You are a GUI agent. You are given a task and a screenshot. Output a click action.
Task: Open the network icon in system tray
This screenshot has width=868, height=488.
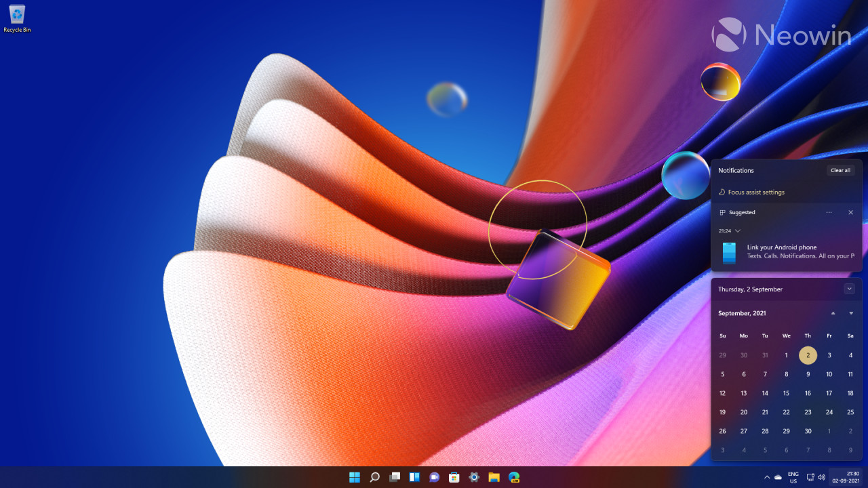[810, 477]
